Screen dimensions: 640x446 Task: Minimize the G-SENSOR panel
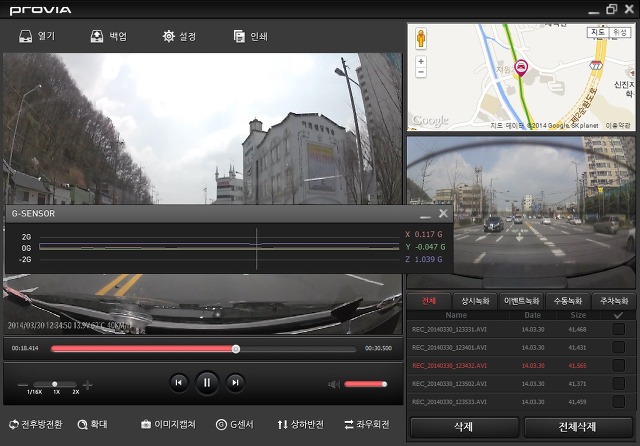pos(425,217)
